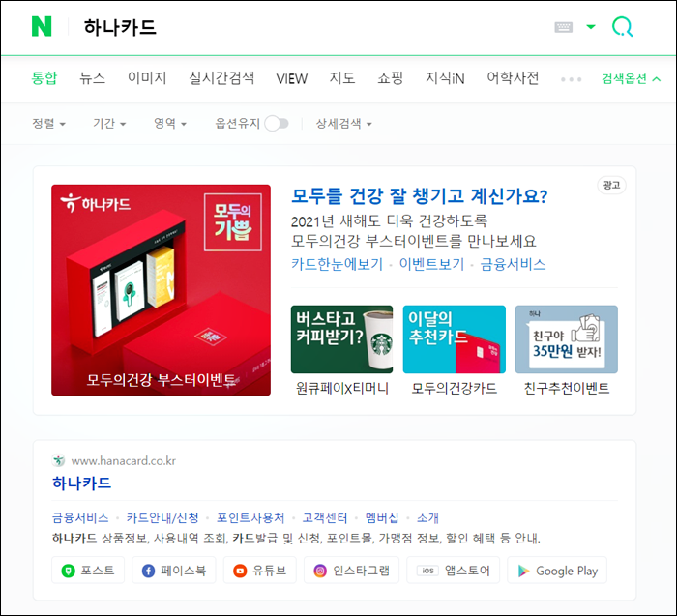The width and height of the screenshot is (677, 616).
Task: Open the VIEW tab
Action: [x=292, y=78]
